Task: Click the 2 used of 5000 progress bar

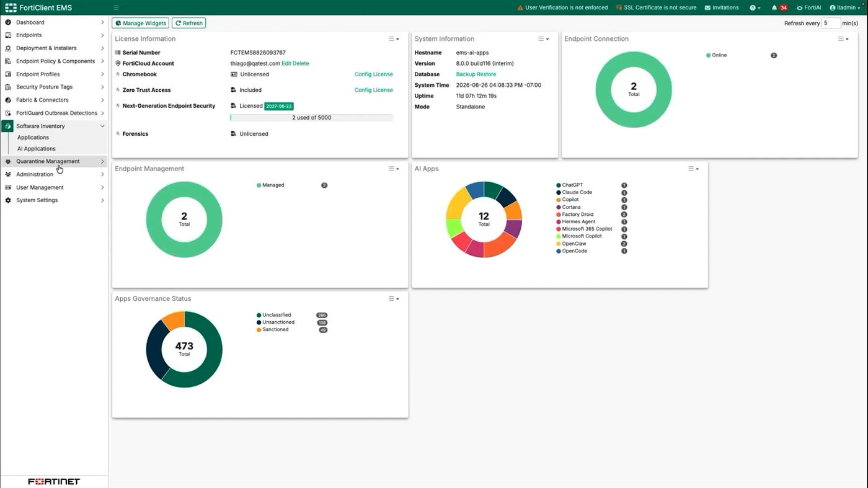Action: (311, 117)
